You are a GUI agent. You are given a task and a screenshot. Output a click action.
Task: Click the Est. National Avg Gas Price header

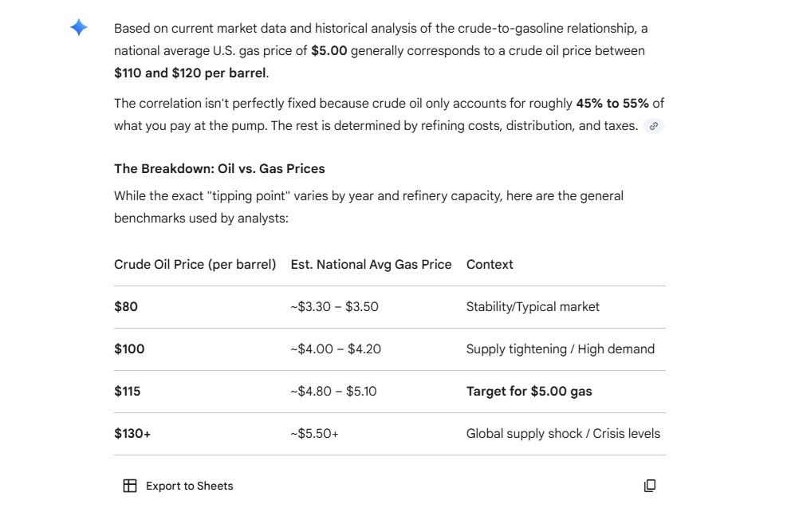(x=371, y=264)
